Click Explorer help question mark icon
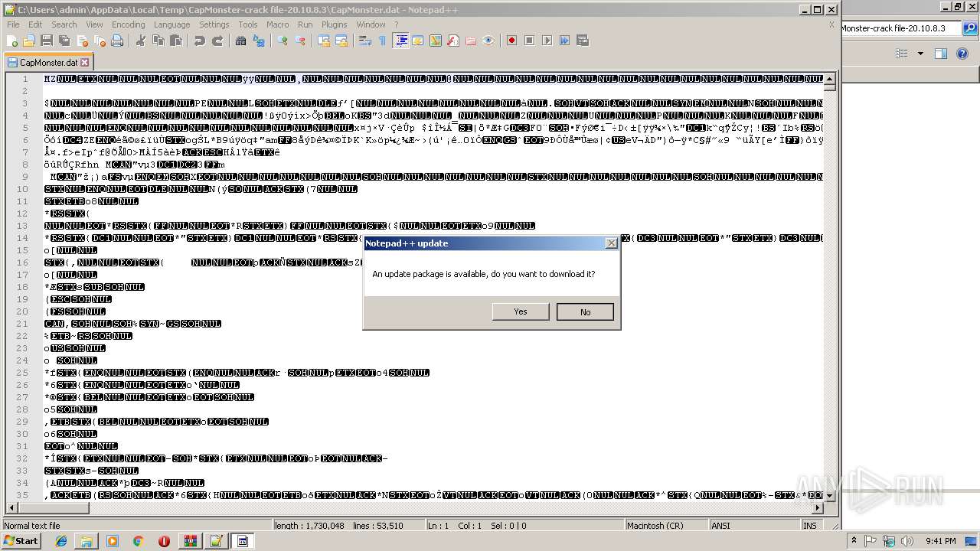Screen dimensions: 980x551 coord(964,54)
